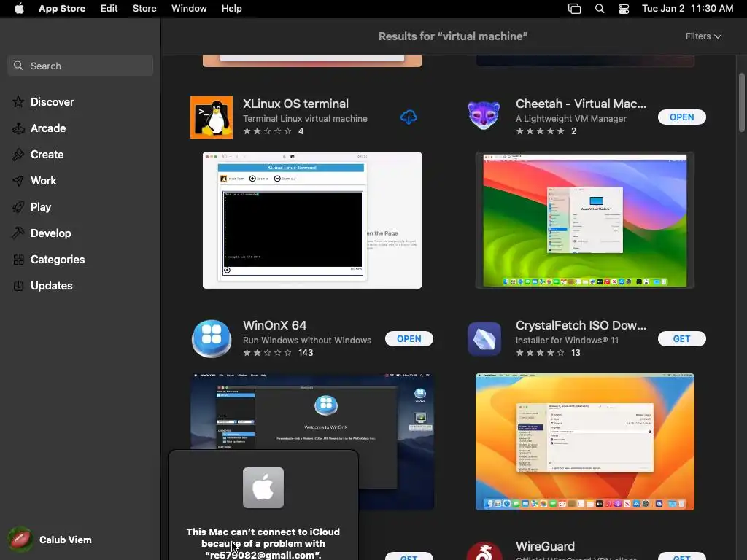
Task: Open XLinux OS terminal app title
Action: coord(295,104)
